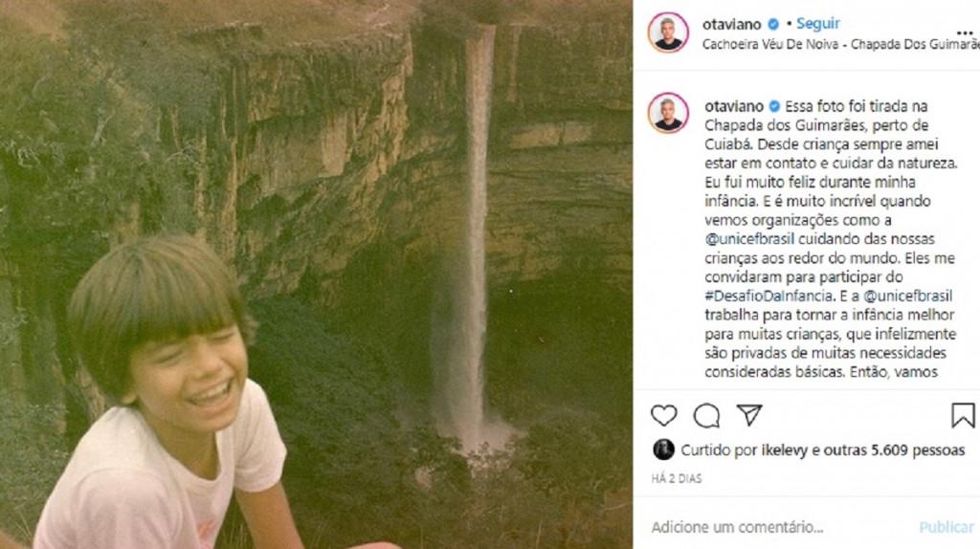Share post with paper plane icon

[749, 415]
